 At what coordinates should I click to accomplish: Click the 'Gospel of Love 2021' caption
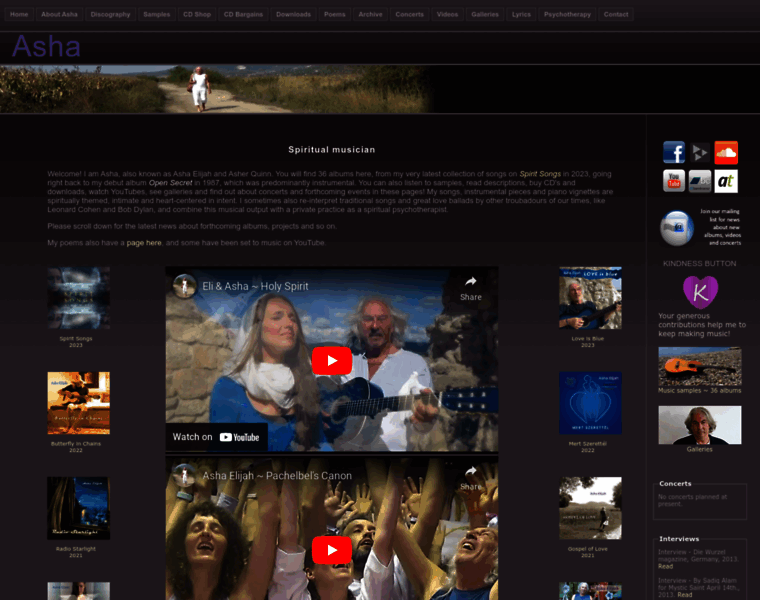click(x=587, y=552)
